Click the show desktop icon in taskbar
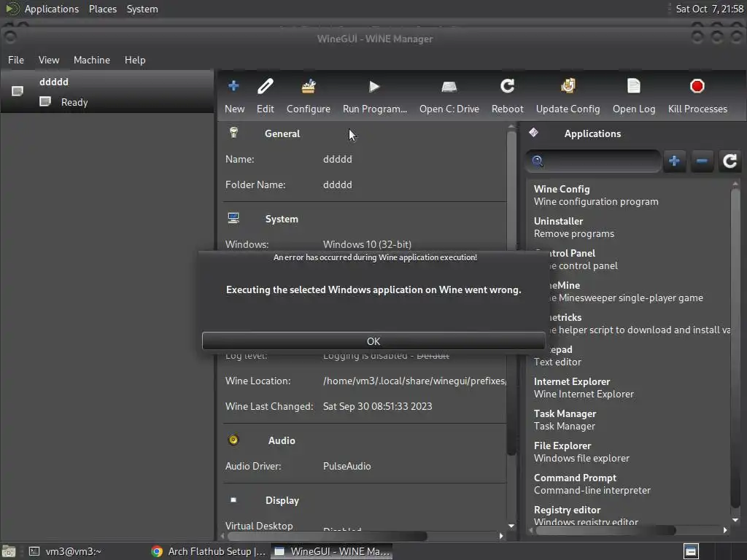The height and width of the screenshot is (560, 747). 8,551
